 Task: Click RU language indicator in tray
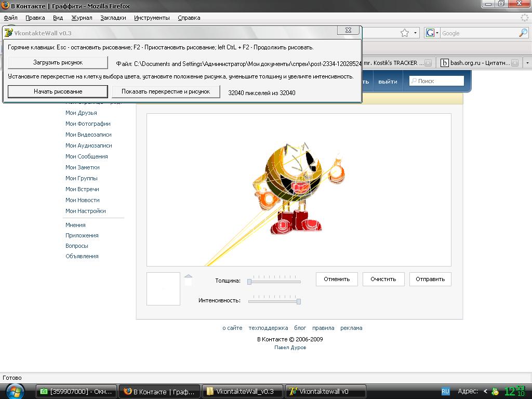coord(445,391)
